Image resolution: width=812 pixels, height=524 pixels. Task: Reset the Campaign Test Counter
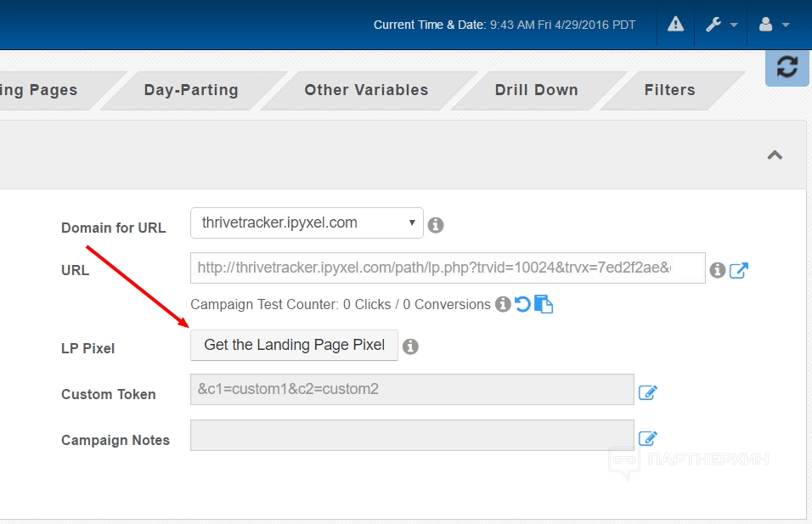pyautogui.click(x=522, y=304)
